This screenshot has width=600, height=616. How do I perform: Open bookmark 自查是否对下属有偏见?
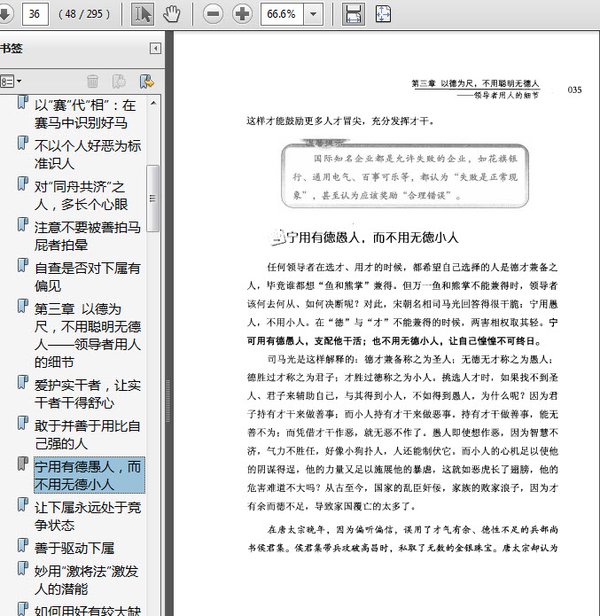[x=87, y=277]
